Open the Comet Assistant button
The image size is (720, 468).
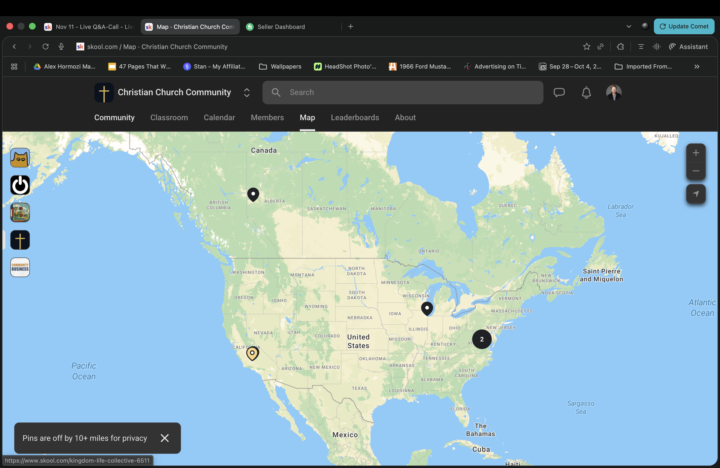tap(688, 46)
